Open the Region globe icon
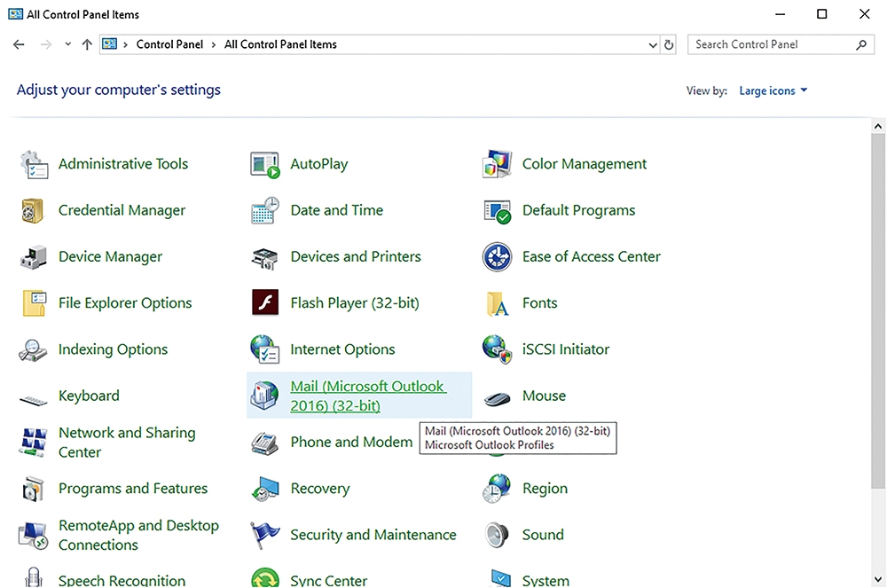The image size is (887, 588). [498, 489]
